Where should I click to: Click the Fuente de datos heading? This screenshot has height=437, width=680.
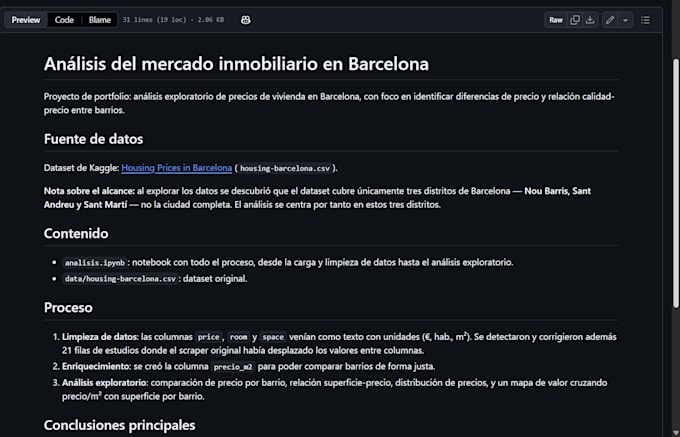[x=93, y=139]
